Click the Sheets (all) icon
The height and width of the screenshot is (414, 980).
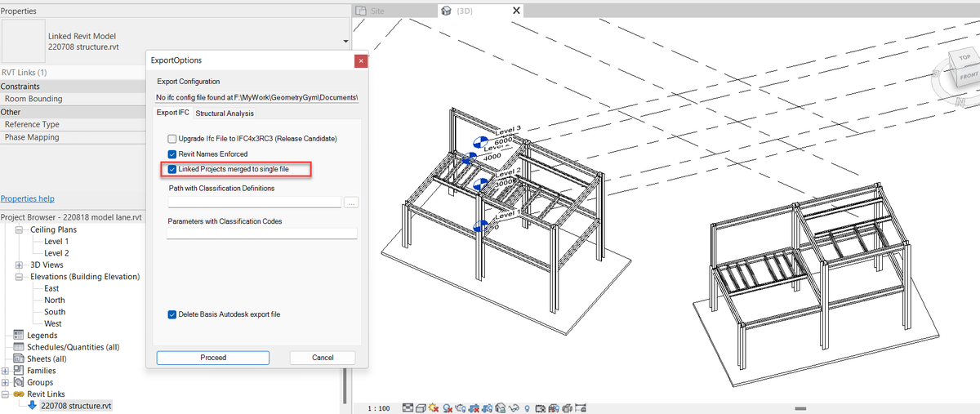(x=20, y=358)
